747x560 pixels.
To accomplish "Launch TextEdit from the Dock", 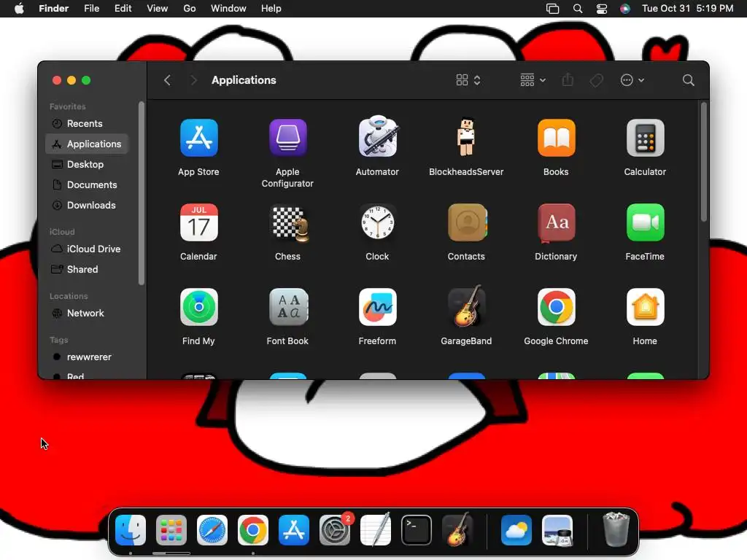I will coord(376,530).
